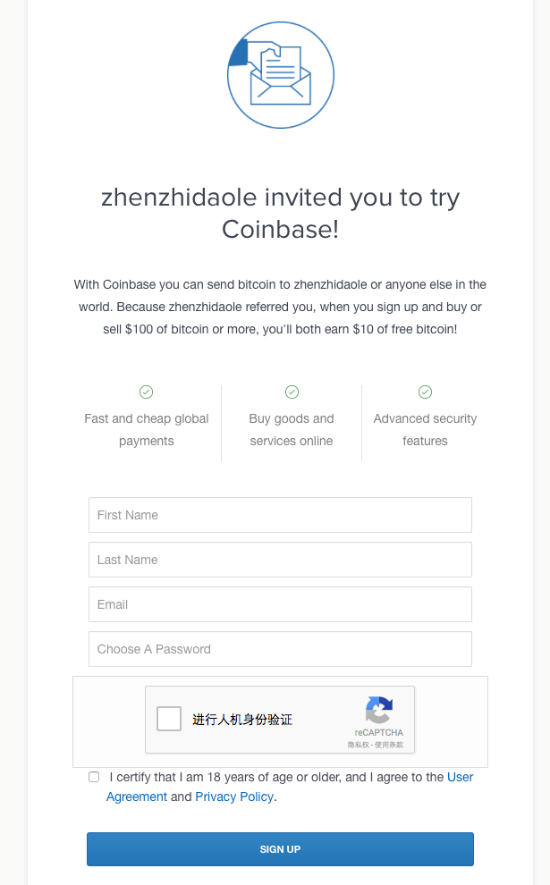Open the Privacy Policy link
The width and height of the screenshot is (550, 885).
[x=234, y=797]
